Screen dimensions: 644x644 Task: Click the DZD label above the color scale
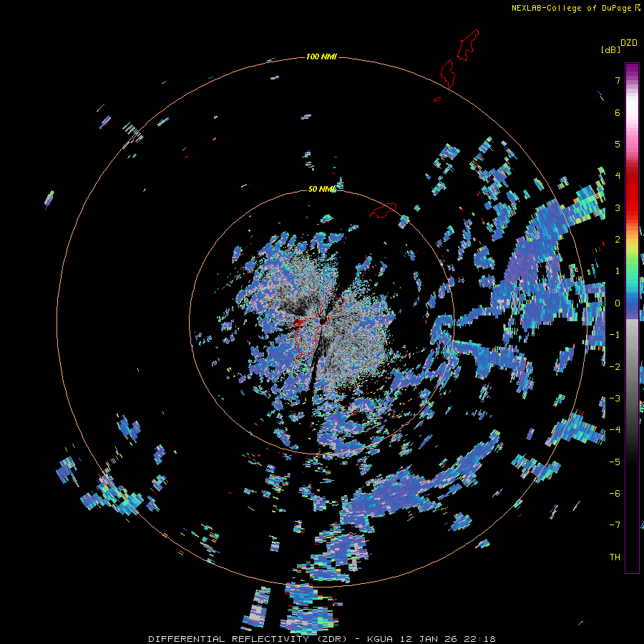click(x=629, y=43)
